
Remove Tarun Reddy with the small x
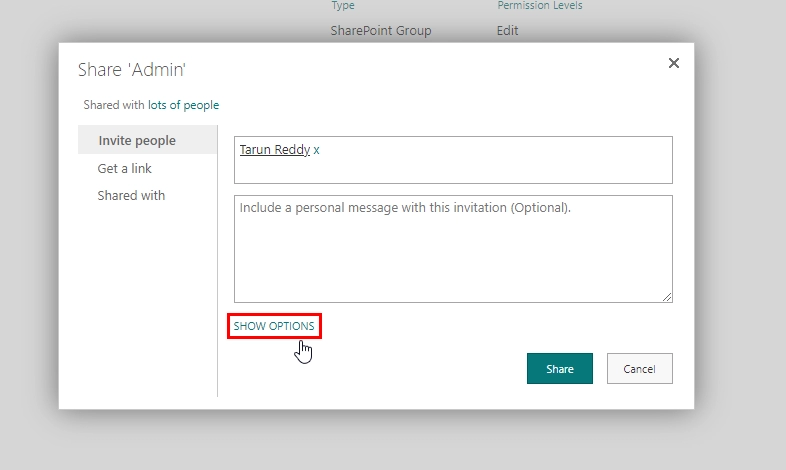pos(316,150)
